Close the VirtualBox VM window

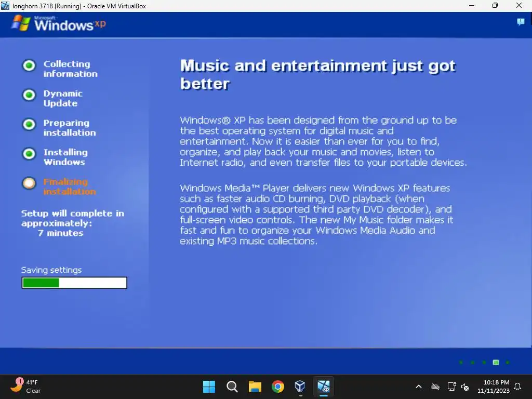(x=519, y=5)
